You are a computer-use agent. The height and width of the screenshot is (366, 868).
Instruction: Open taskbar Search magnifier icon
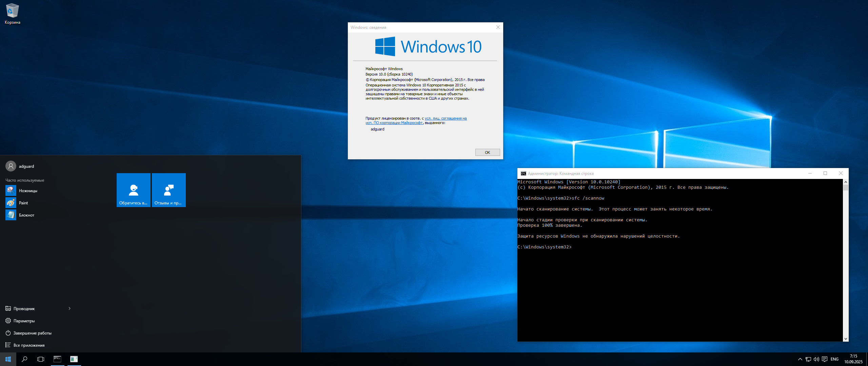24,359
